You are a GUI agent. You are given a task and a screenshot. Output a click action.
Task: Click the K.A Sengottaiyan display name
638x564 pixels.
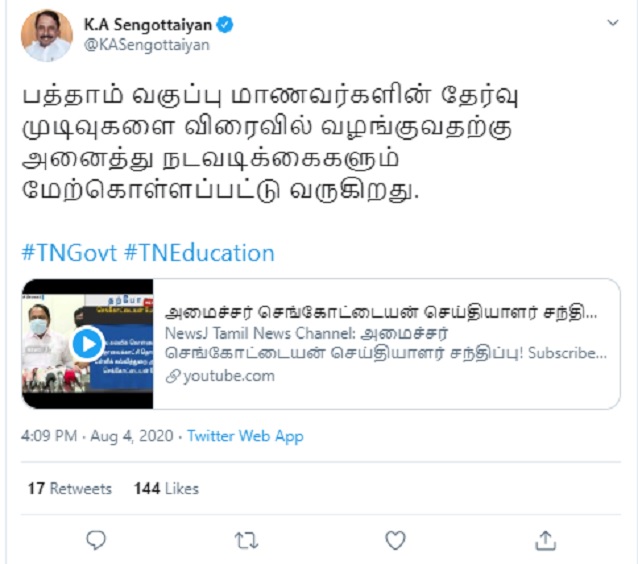point(148,25)
